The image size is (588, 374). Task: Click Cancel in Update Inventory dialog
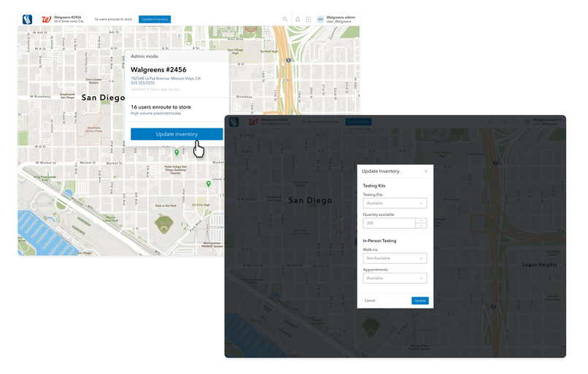[370, 300]
